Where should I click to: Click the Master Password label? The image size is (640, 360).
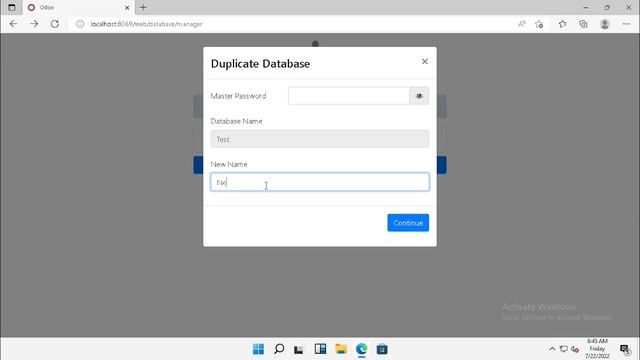[x=238, y=96]
